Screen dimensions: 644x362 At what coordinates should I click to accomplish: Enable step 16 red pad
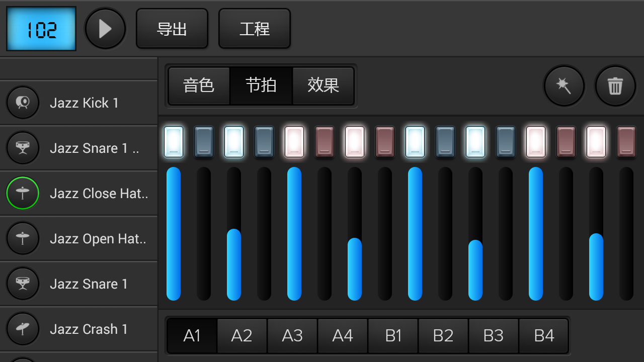click(626, 142)
